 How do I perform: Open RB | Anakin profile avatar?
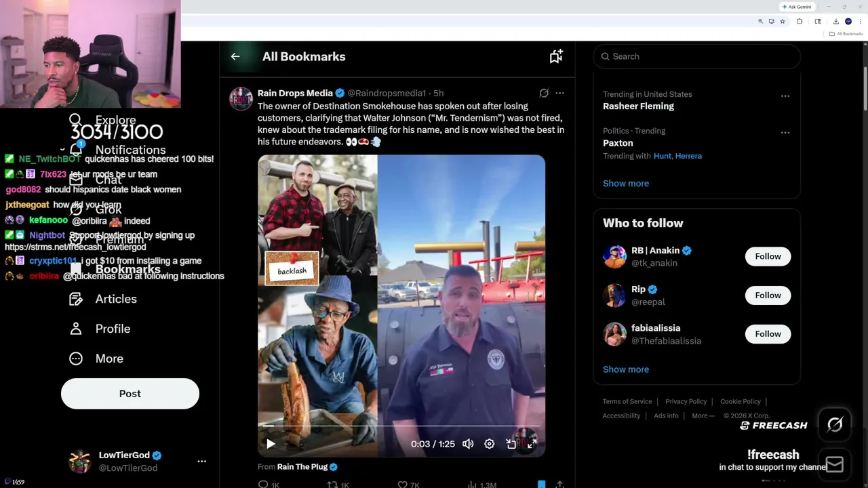pyautogui.click(x=614, y=256)
